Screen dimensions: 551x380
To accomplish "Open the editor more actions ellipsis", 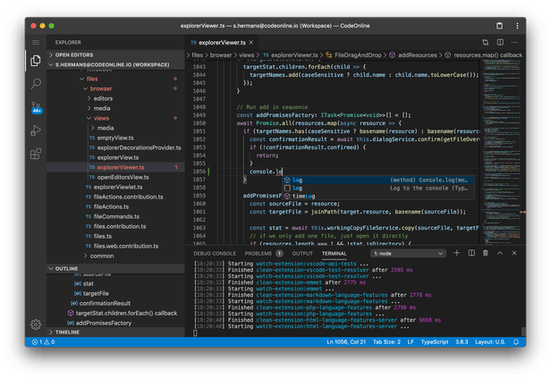I will [x=514, y=43].
